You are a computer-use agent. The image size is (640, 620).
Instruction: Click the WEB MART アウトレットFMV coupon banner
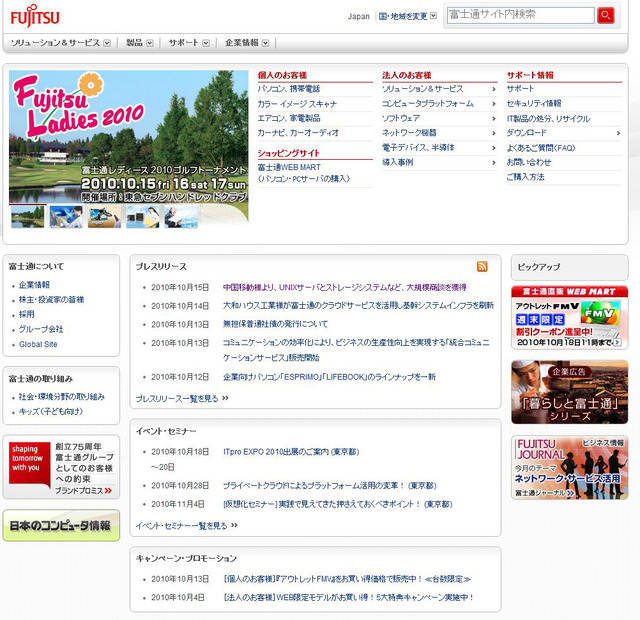569,318
